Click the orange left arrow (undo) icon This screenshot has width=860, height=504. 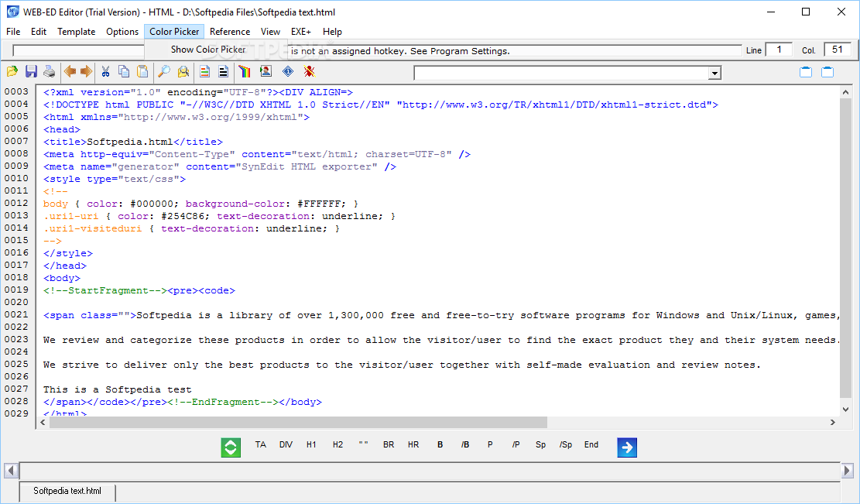coord(70,71)
